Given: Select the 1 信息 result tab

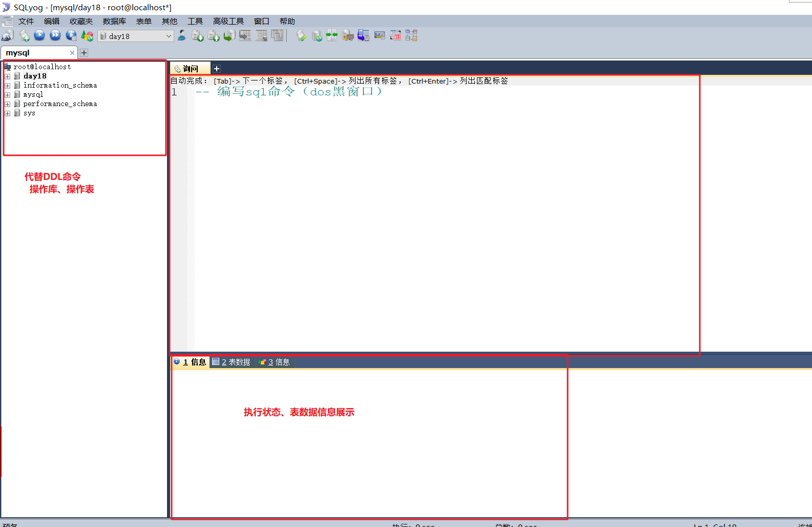Looking at the screenshot, I should click(x=190, y=362).
